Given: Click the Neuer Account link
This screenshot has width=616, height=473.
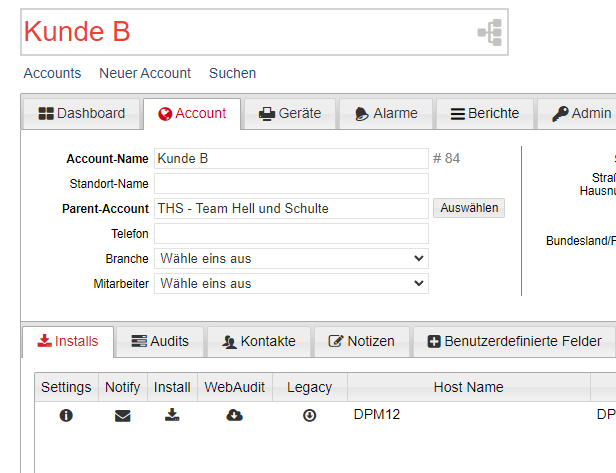Looking at the screenshot, I should point(145,73).
